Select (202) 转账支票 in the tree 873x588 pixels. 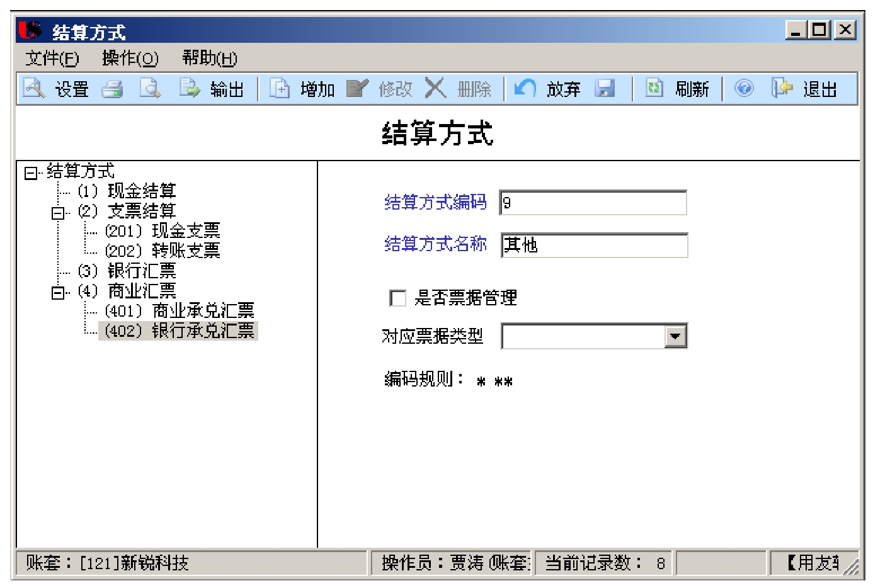tap(163, 251)
